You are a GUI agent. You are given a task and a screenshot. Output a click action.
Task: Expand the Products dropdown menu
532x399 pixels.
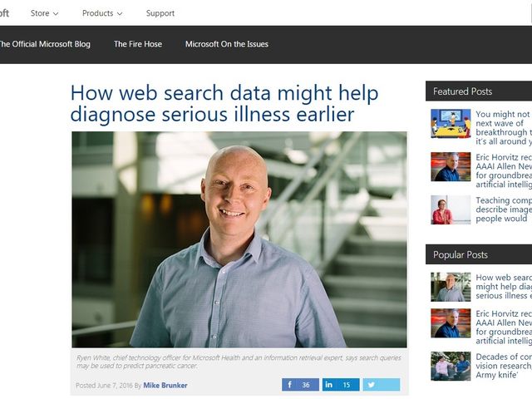(102, 13)
